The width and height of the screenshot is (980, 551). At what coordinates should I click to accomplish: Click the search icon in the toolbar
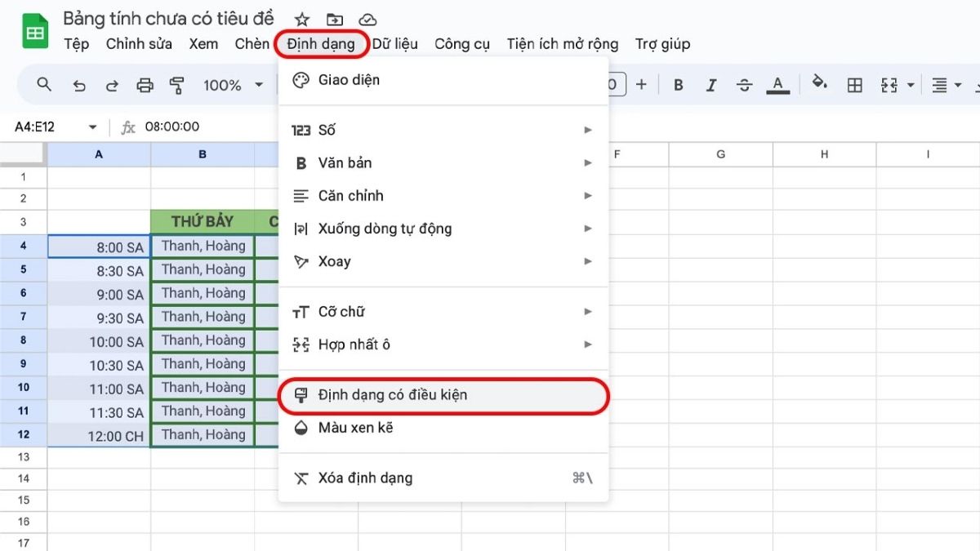pos(44,85)
